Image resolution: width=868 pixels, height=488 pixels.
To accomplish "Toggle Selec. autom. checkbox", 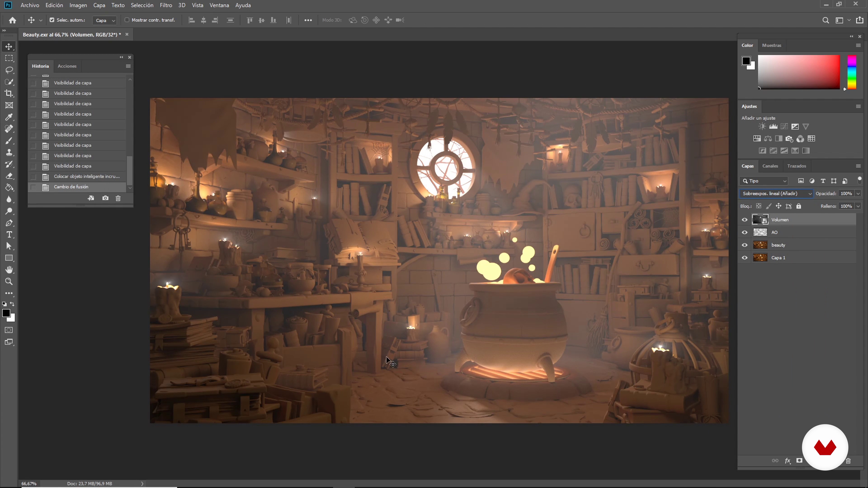I will point(52,20).
